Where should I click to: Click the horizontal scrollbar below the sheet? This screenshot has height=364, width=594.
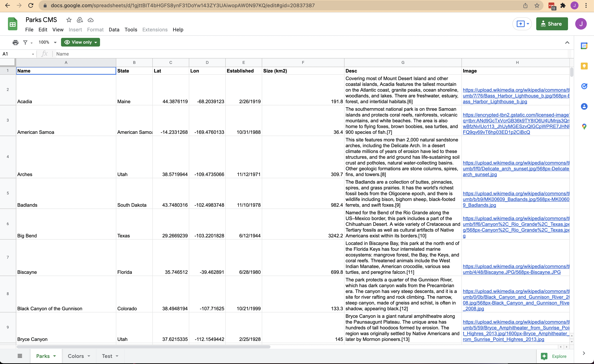[143, 347]
